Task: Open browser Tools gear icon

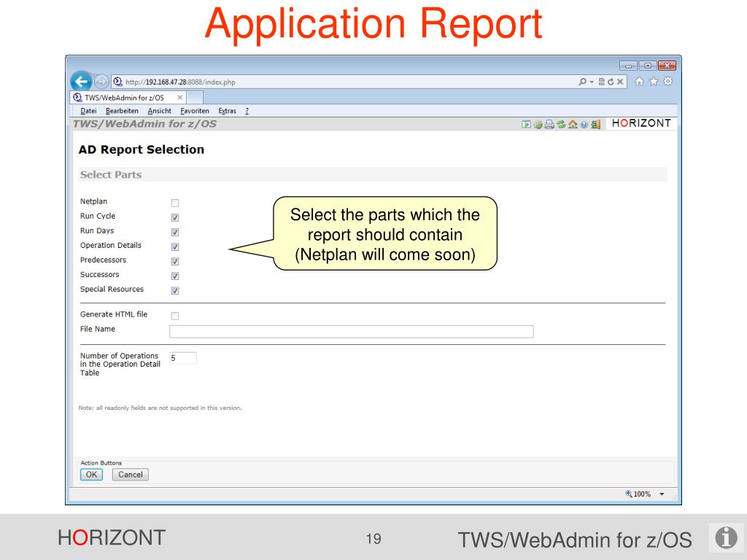Action: pos(668,82)
